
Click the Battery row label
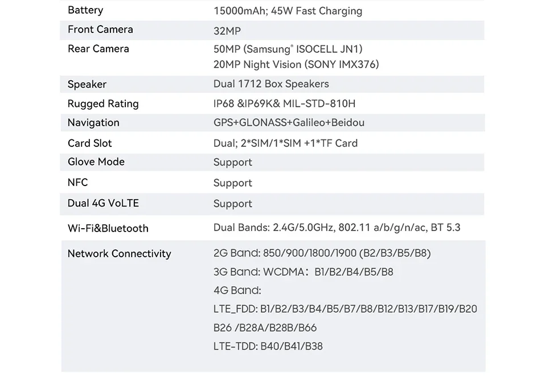85,10
